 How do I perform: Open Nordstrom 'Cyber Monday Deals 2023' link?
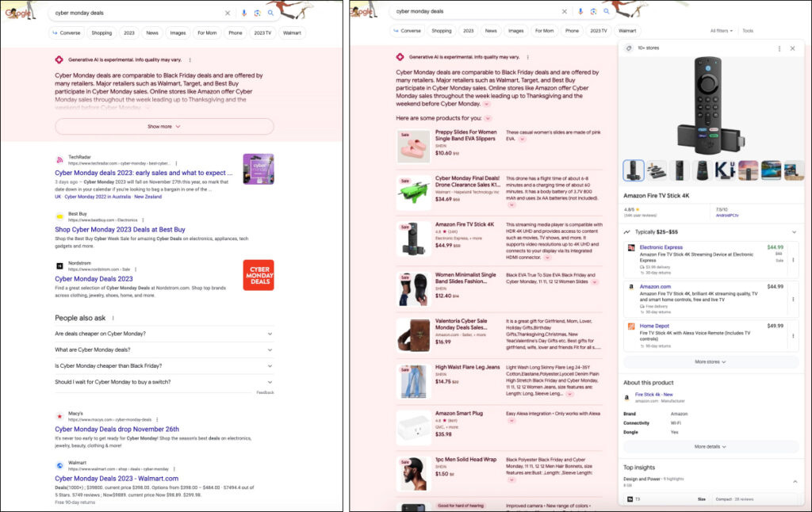(94, 278)
